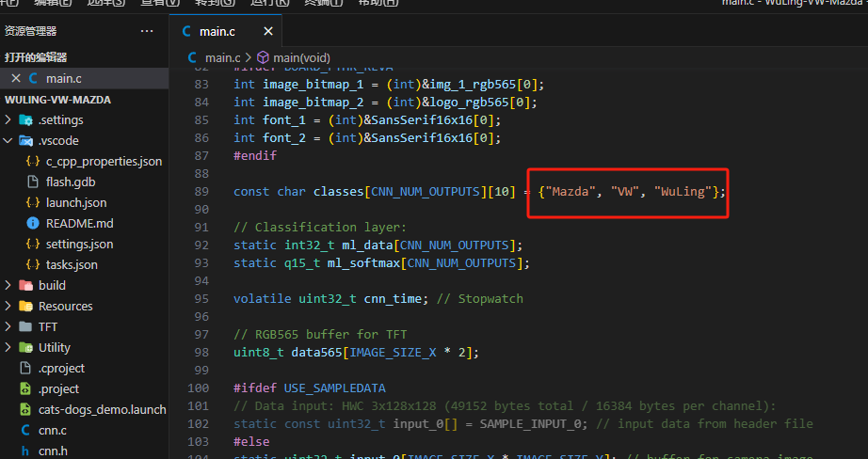Click the Resources folder icon
The height and width of the screenshot is (459, 868).
(x=25, y=306)
